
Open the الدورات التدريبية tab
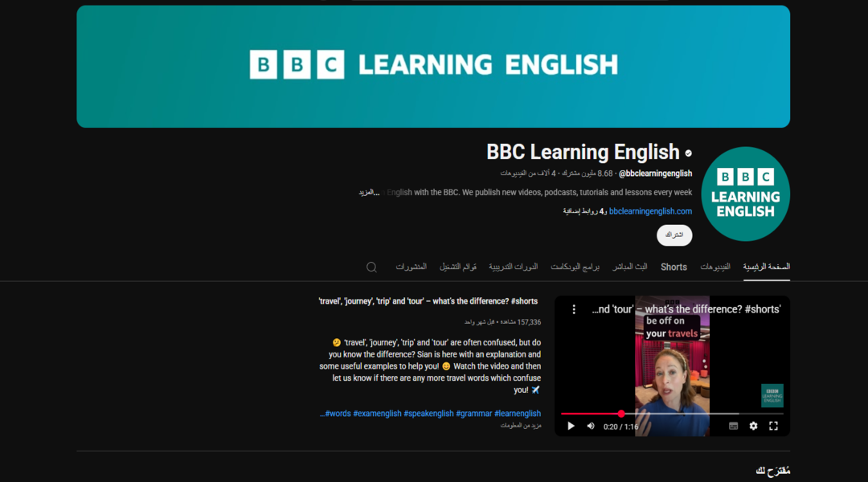(513, 268)
